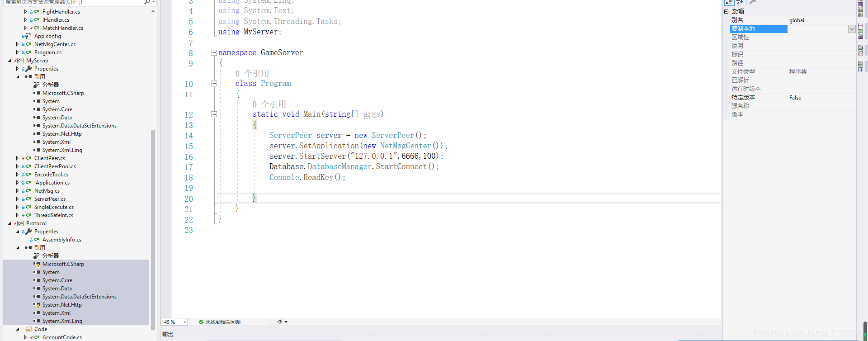Screen dimensions: 868x341
Task: Select Program.cs in Solution Explorer
Action: click(x=48, y=52)
